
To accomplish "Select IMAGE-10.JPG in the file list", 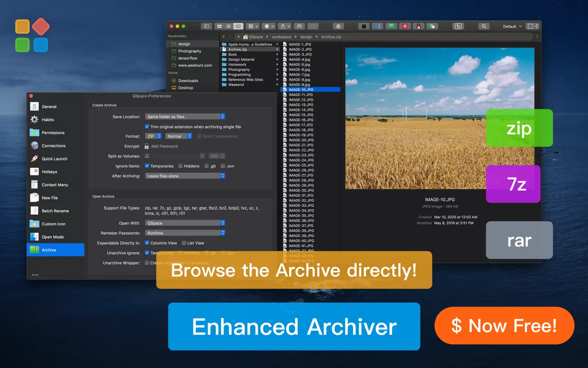I will click(x=310, y=90).
